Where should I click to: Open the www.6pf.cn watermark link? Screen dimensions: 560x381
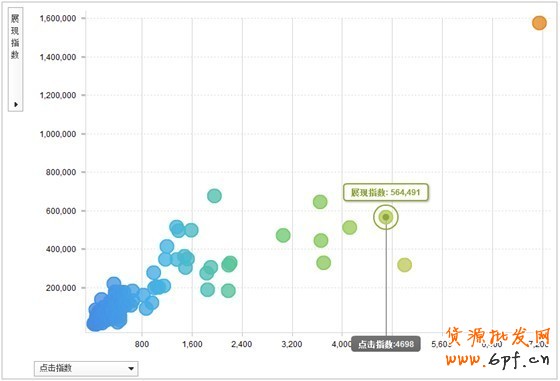coord(497,359)
